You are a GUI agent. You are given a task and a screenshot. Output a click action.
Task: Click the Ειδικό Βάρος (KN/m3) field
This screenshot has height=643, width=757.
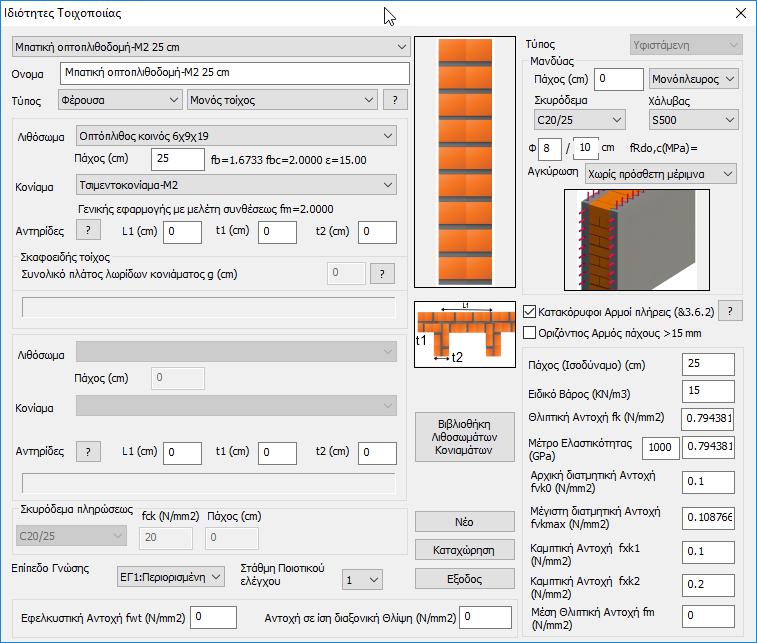[x=708, y=391]
